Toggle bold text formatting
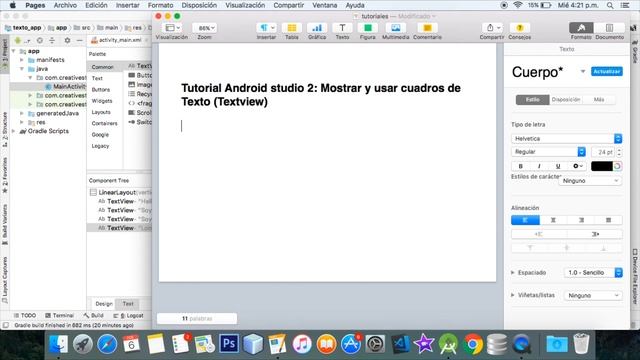The image size is (640, 360). click(520, 166)
